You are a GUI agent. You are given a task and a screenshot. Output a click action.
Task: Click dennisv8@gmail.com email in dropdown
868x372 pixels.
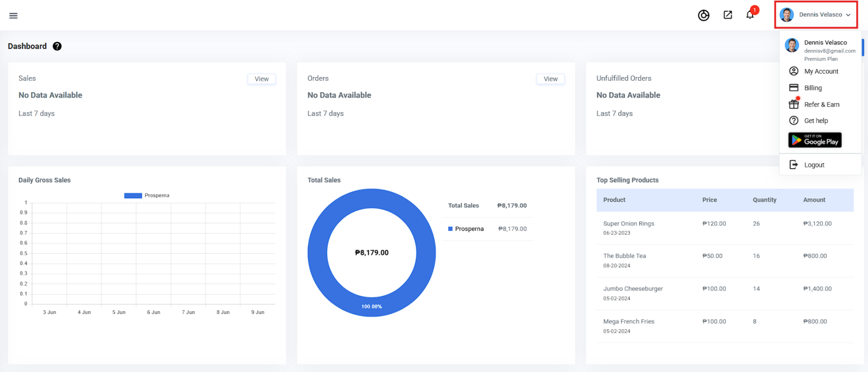point(829,51)
